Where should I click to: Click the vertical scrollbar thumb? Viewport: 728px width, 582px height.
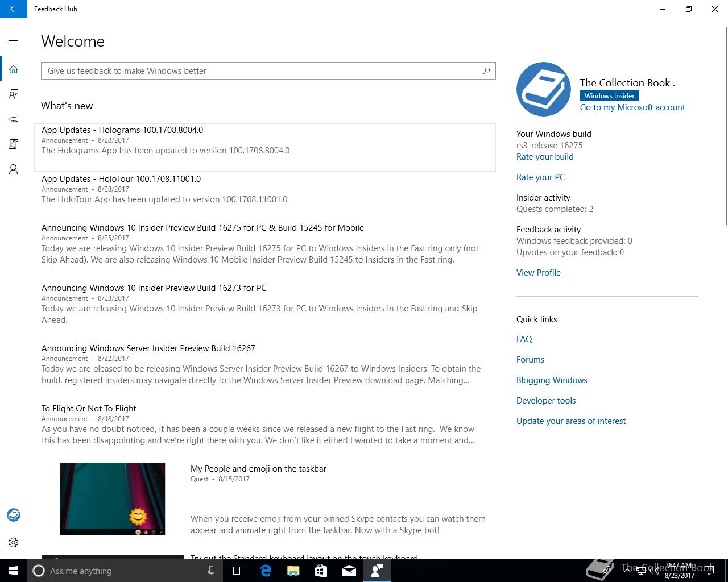click(726, 126)
